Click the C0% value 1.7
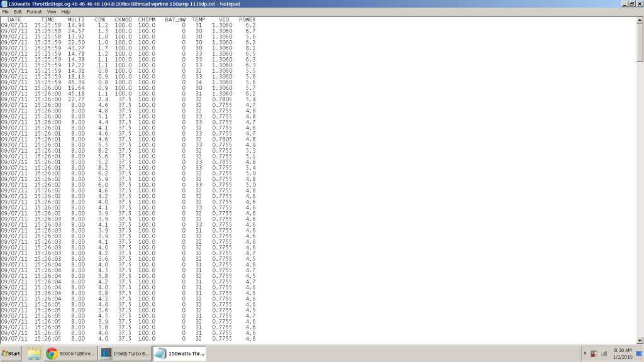 click(103, 48)
